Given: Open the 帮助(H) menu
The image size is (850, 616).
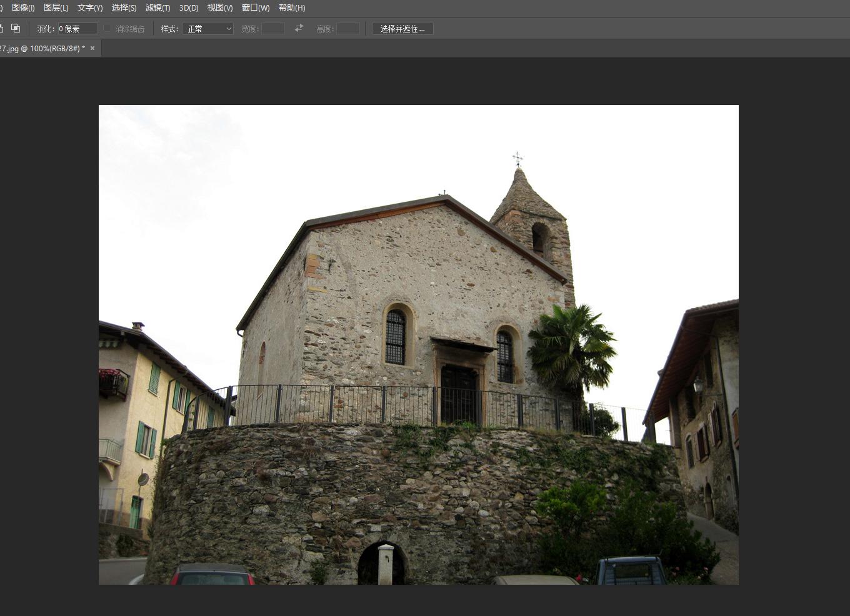Looking at the screenshot, I should pos(292,7).
